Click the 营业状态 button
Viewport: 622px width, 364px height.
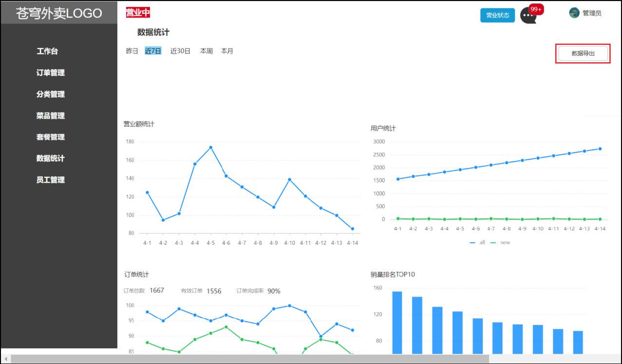[497, 15]
